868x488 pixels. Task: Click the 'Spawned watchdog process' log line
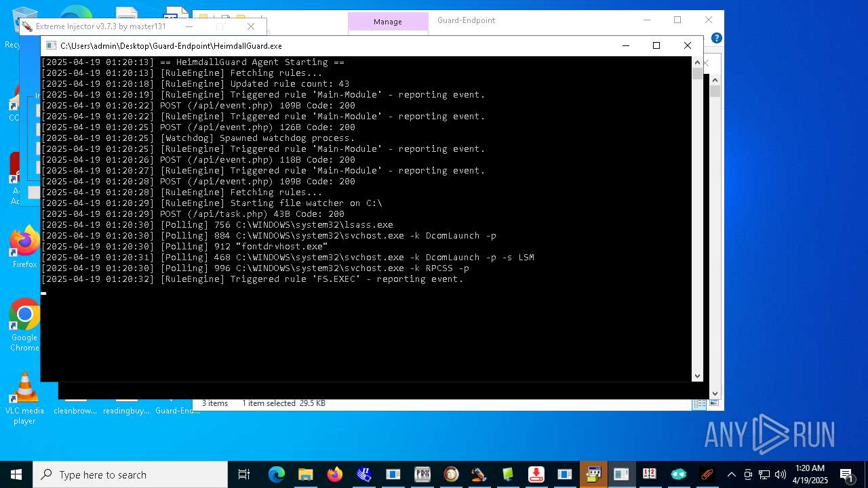(x=198, y=138)
